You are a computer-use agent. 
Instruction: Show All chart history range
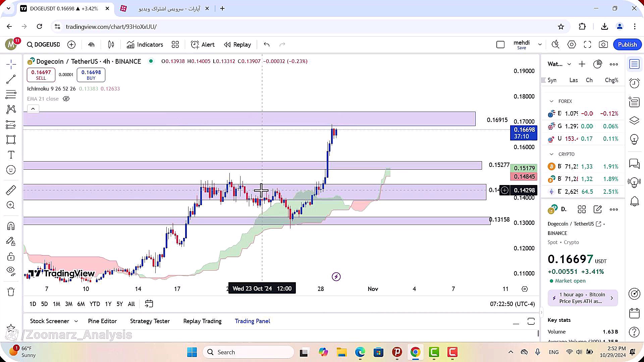tap(131, 304)
